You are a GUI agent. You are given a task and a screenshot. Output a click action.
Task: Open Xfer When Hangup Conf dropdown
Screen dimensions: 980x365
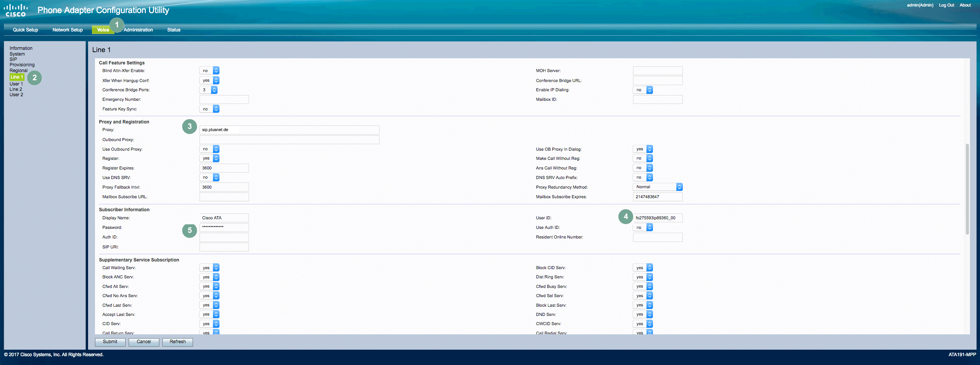tap(209, 81)
